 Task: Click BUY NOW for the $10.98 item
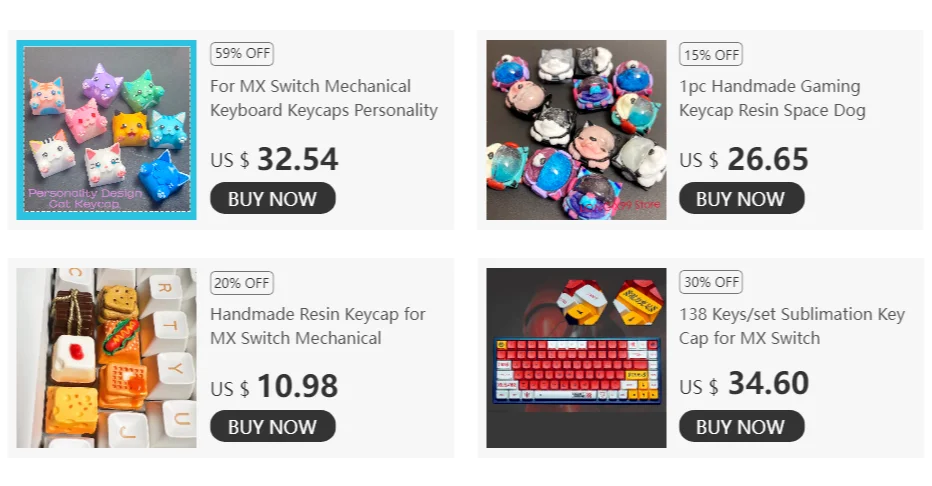coord(273,426)
